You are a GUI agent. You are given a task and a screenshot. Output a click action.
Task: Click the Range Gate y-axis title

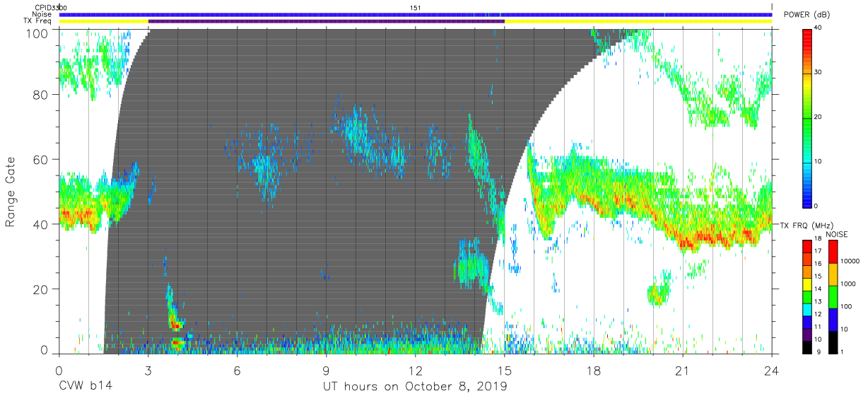(11, 191)
